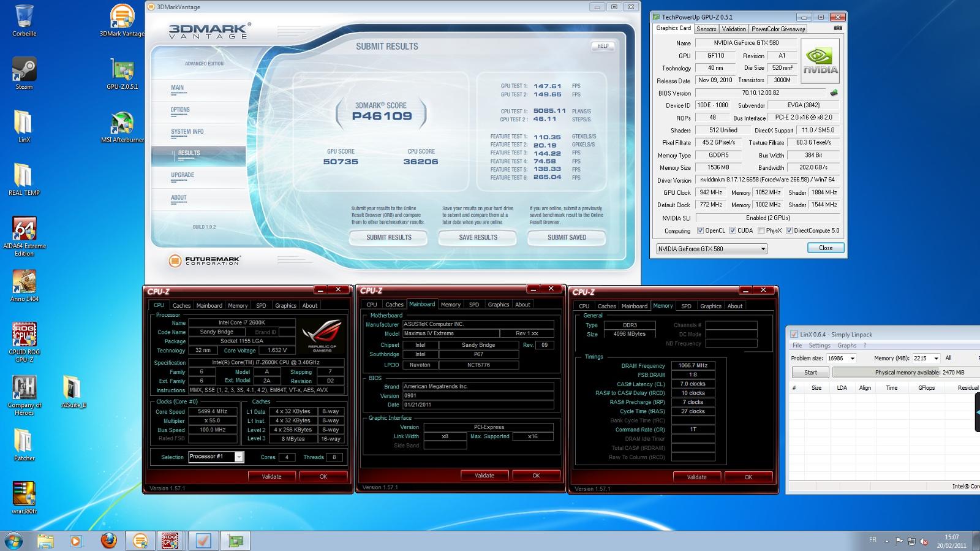Click the HELP button in 3DMark Vantage

coord(603,46)
